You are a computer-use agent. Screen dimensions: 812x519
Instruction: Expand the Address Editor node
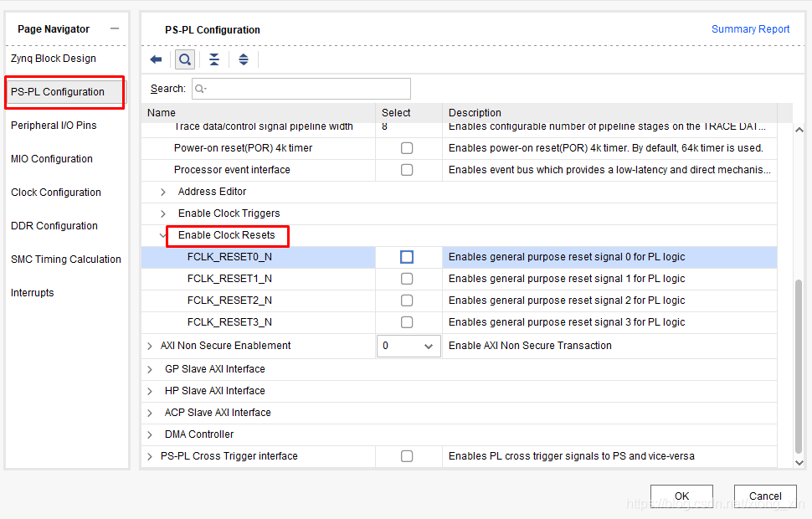(163, 193)
